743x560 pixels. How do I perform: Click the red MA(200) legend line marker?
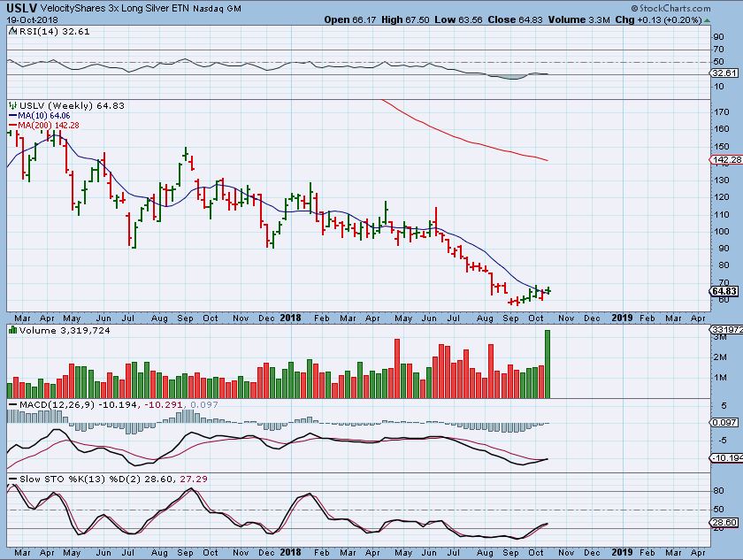point(12,126)
